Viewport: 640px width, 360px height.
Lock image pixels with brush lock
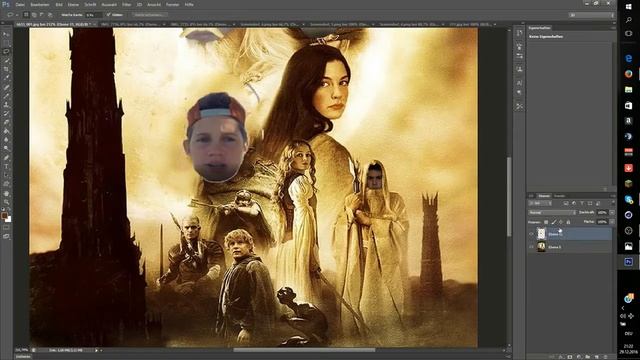554,222
